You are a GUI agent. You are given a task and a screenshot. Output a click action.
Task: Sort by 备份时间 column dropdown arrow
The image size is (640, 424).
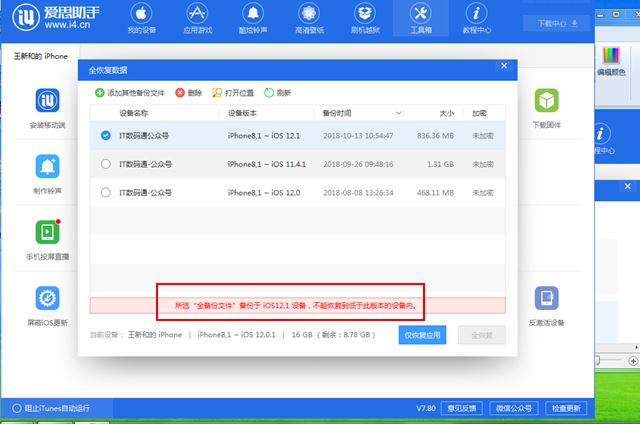398,113
